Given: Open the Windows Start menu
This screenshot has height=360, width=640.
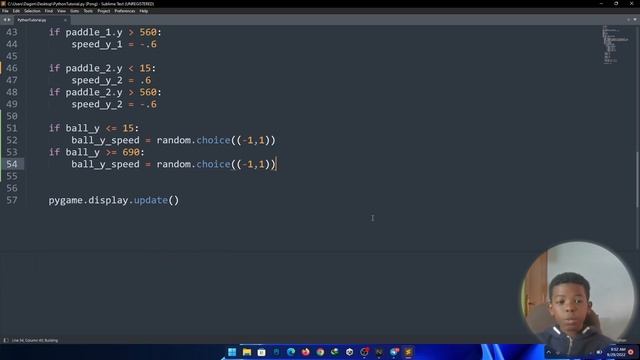Looking at the screenshot, I should coord(232,352).
